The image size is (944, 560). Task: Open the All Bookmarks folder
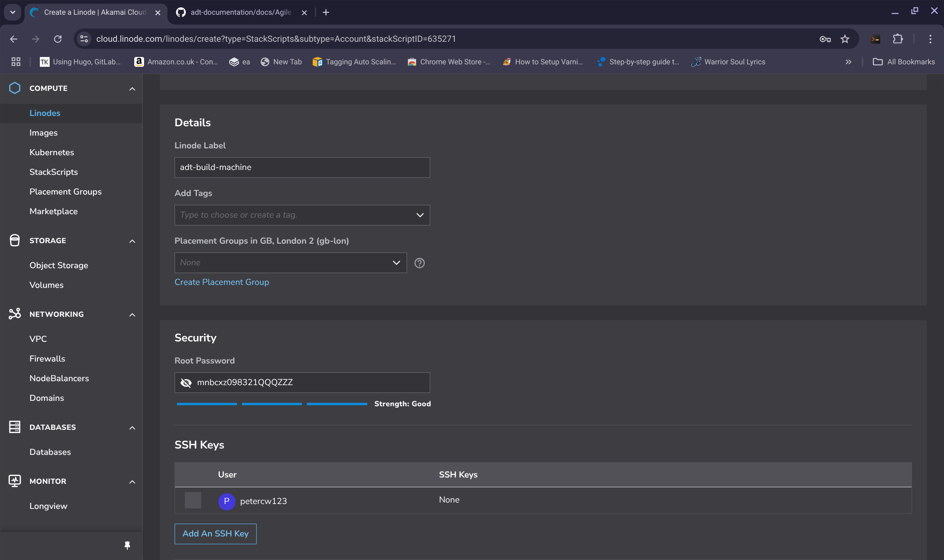point(904,61)
